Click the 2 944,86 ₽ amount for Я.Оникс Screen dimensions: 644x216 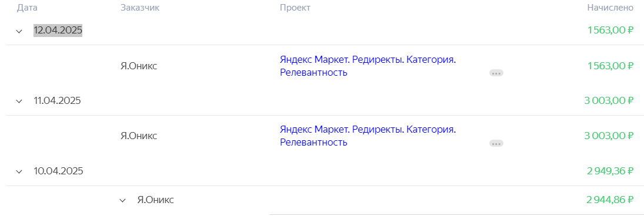click(x=610, y=200)
